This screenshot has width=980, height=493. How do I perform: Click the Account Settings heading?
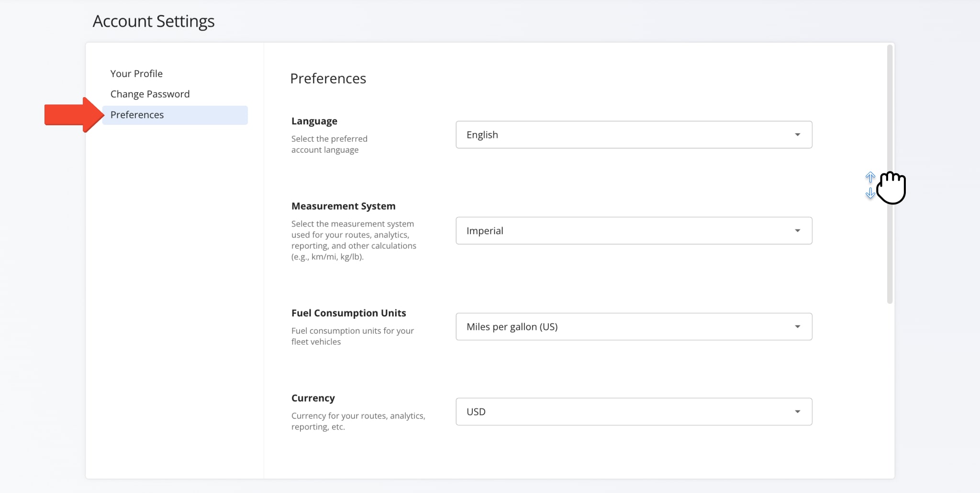tap(153, 21)
